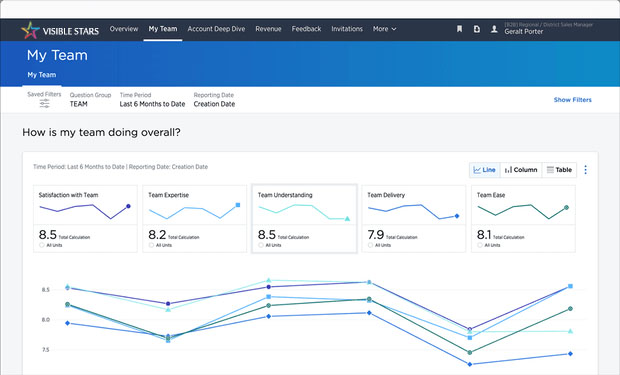
Task: Select All Units radio under Team Delivery
Action: pyautogui.click(x=370, y=245)
